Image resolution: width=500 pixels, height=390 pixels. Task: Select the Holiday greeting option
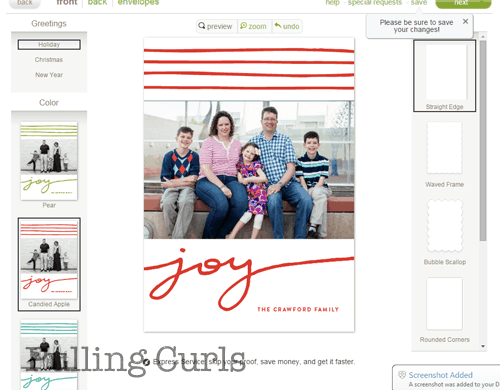[x=49, y=44]
